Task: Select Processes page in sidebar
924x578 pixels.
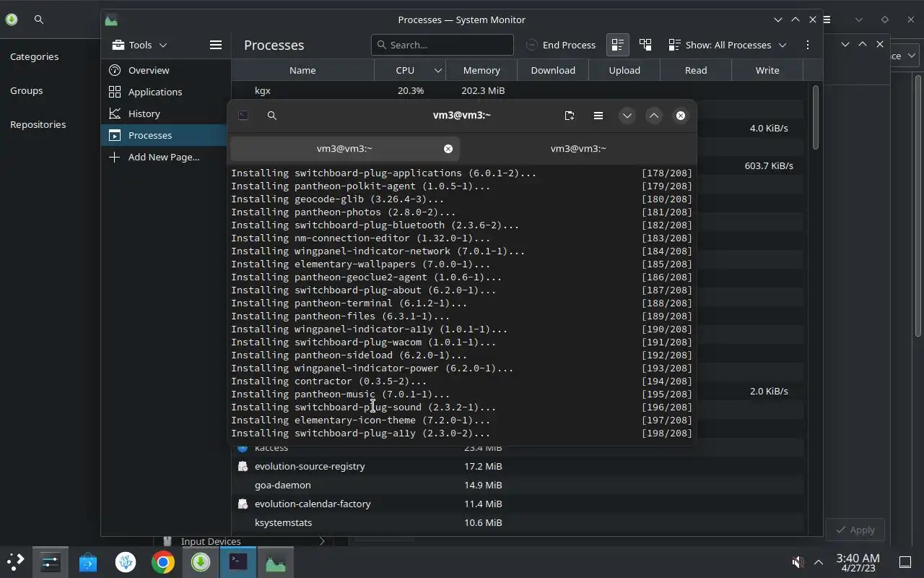Action: pyautogui.click(x=165, y=135)
